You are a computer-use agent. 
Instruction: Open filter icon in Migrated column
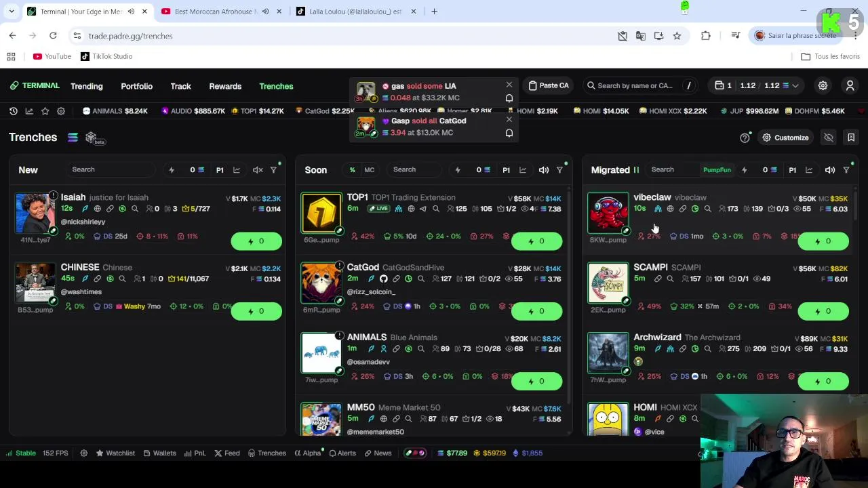(x=846, y=170)
